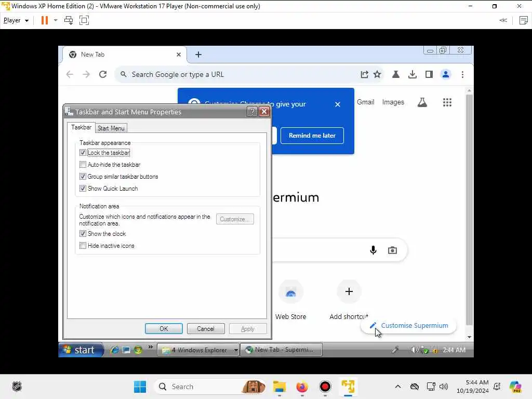Screen dimensions: 532x399
Task: Toggle Lock the taskbar checkbox
Action: click(83, 153)
